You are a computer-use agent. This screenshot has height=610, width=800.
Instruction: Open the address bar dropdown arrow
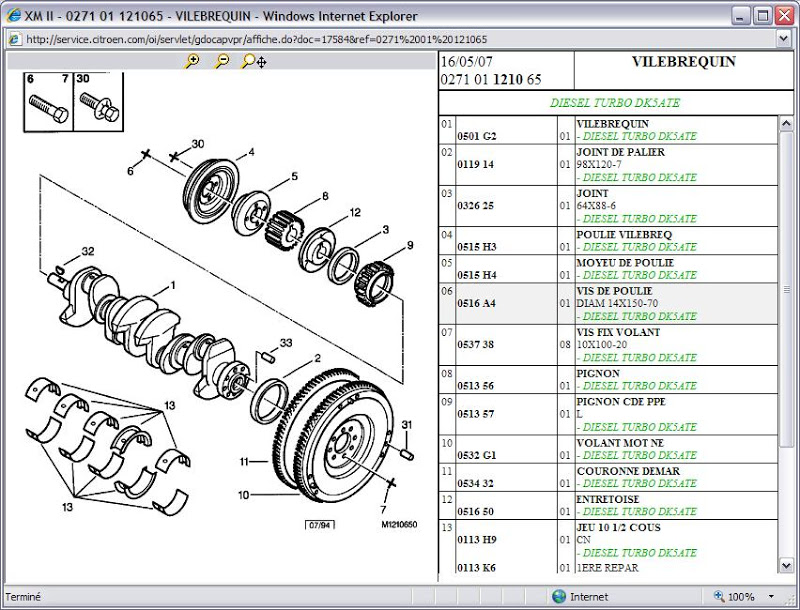(x=783, y=38)
